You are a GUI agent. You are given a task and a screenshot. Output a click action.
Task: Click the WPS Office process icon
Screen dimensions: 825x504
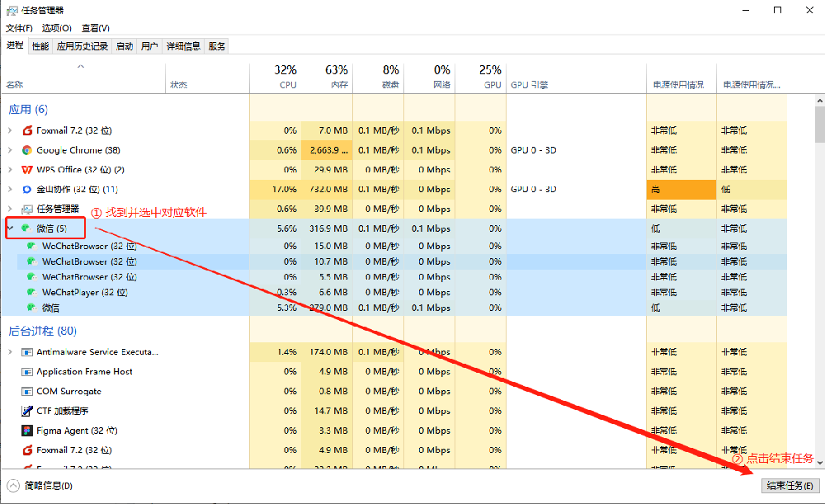(x=27, y=169)
